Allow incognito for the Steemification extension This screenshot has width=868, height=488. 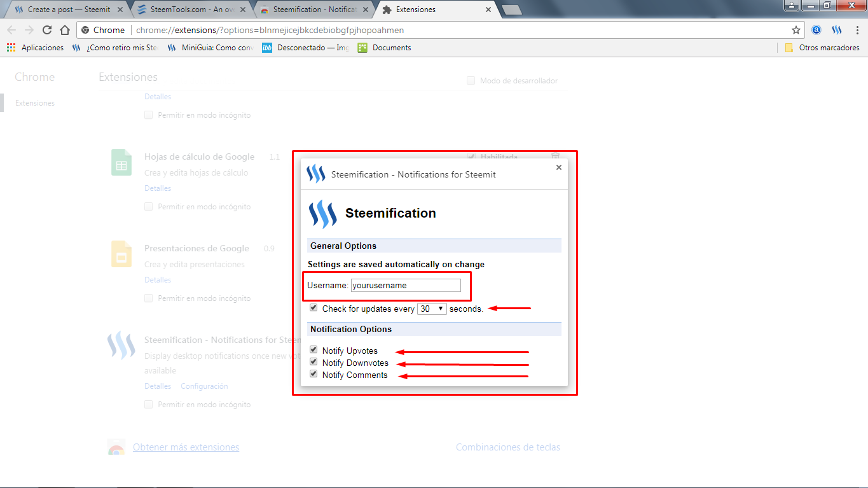coord(148,404)
